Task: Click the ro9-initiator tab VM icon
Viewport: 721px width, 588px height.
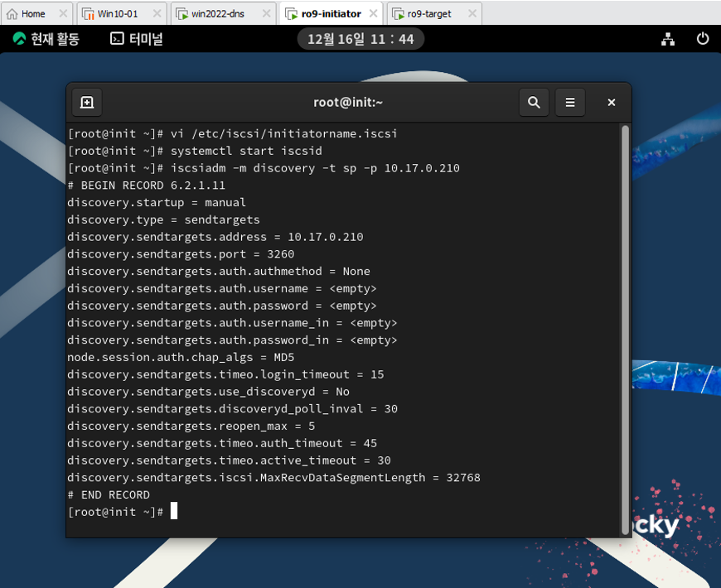Action: [x=292, y=14]
